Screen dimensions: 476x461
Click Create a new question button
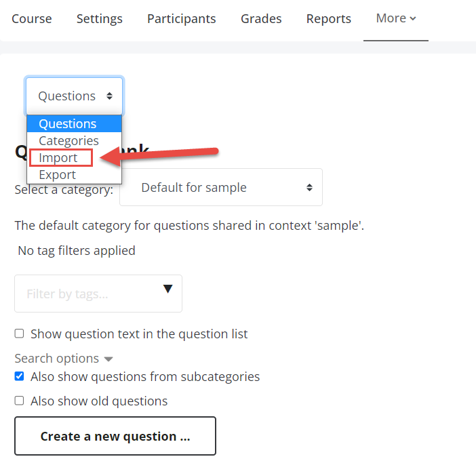(x=115, y=436)
